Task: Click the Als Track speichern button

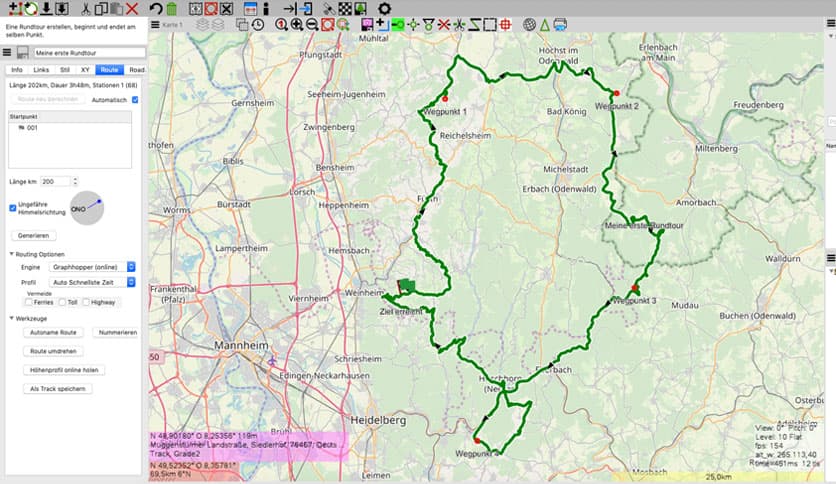Action: click(58, 389)
